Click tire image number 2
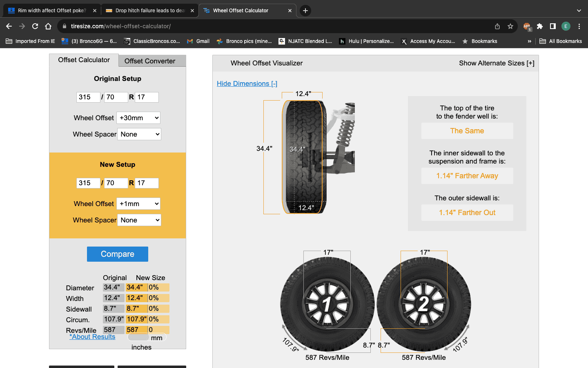The height and width of the screenshot is (368, 588). click(x=424, y=304)
